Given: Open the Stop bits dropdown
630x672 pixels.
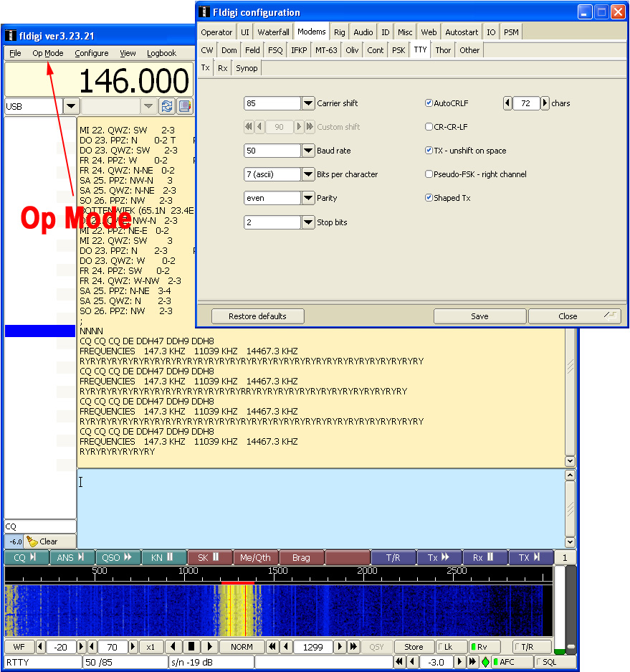Looking at the screenshot, I should (308, 222).
